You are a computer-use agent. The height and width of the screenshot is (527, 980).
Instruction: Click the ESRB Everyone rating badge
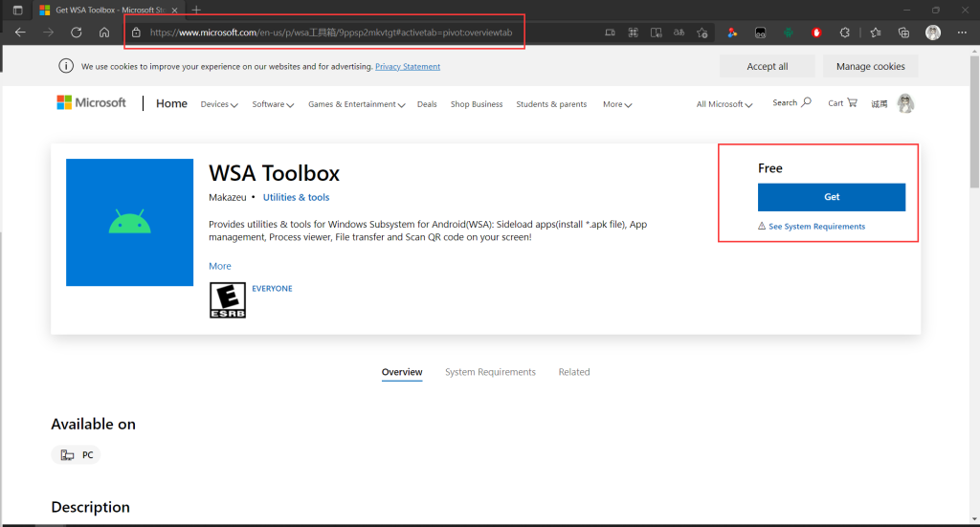(228, 299)
